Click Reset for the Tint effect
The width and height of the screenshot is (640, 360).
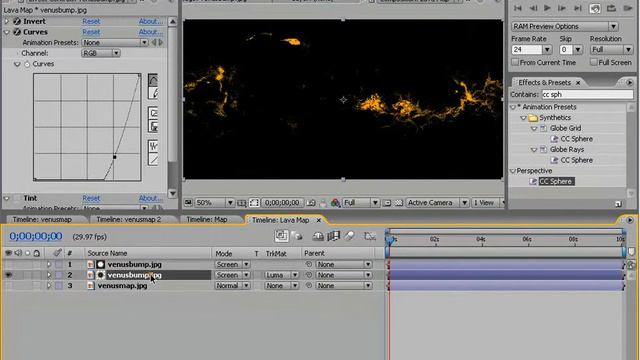91,198
